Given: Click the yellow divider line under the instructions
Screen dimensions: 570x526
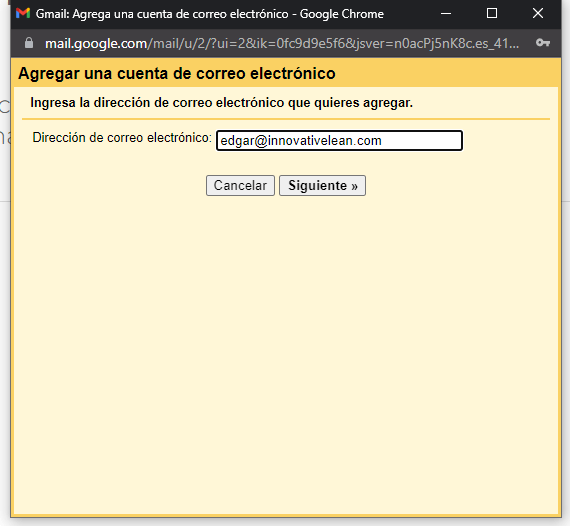Looking at the screenshot, I should [286, 119].
